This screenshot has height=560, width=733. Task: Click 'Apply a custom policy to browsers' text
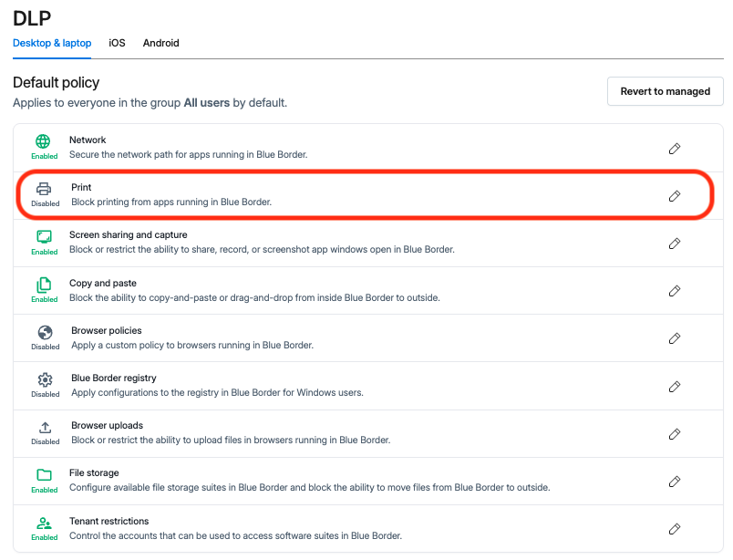coord(192,346)
